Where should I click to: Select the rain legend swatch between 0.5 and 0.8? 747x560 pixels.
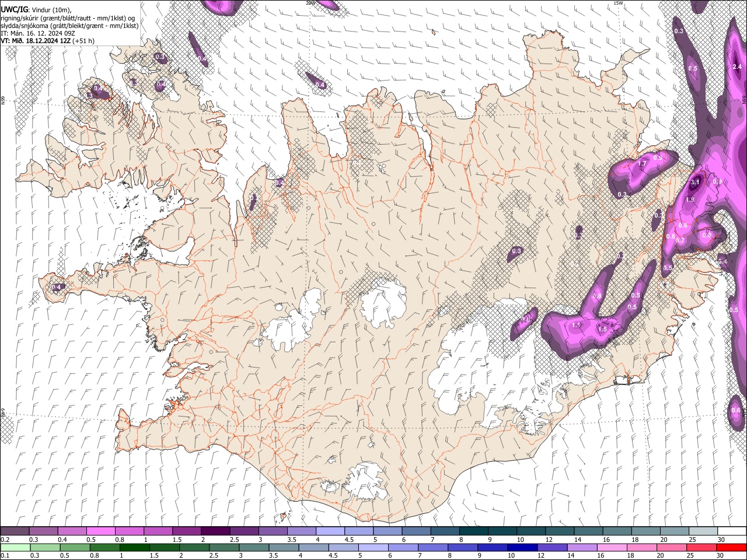(75, 547)
